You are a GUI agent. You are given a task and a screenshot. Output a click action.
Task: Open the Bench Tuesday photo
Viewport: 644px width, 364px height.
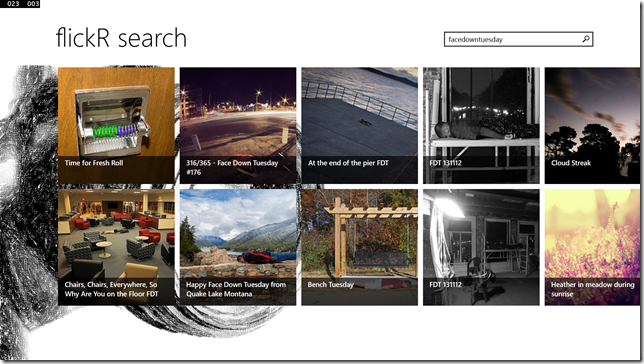[x=359, y=247]
